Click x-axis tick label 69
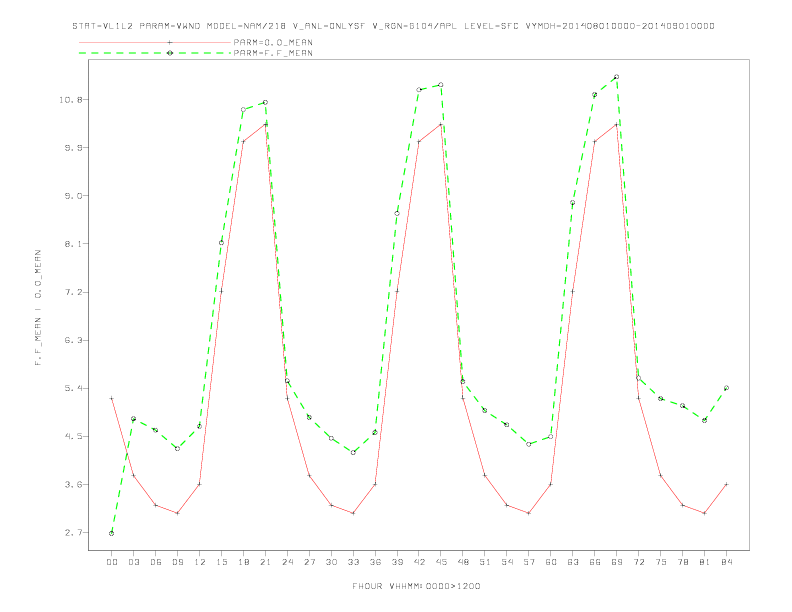 (617, 562)
